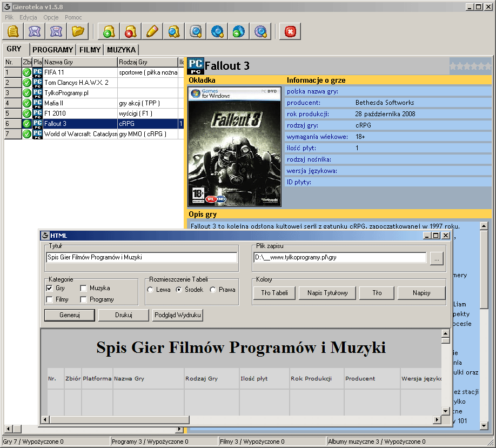
Task: Switch to the FILMY tab
Action: click(x=90, y=50)
